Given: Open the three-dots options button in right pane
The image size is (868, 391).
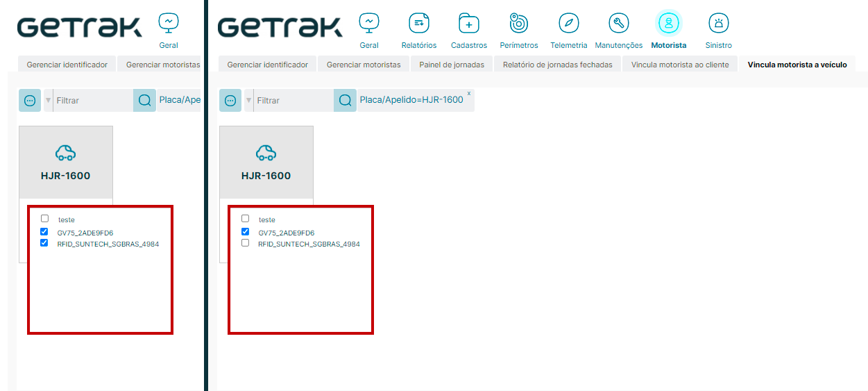Looking at the screenshot, I should (x=230, y=100).
